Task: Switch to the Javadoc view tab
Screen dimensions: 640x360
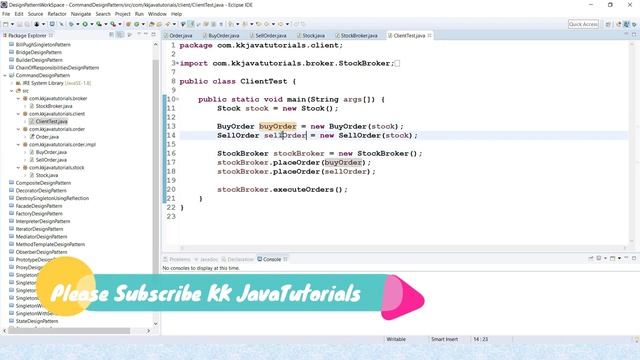Action: [207, 260]
